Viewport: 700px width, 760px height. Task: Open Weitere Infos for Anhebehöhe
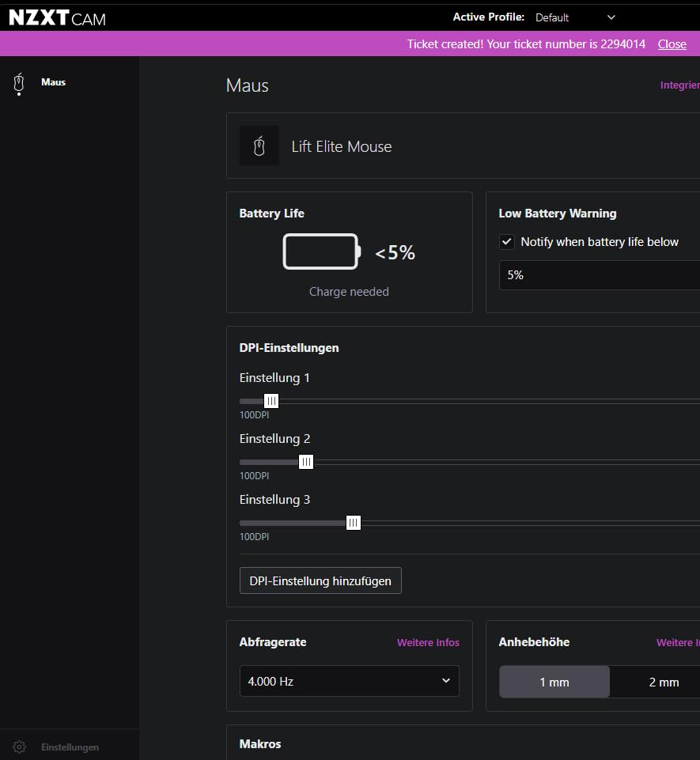coord(678,643)
